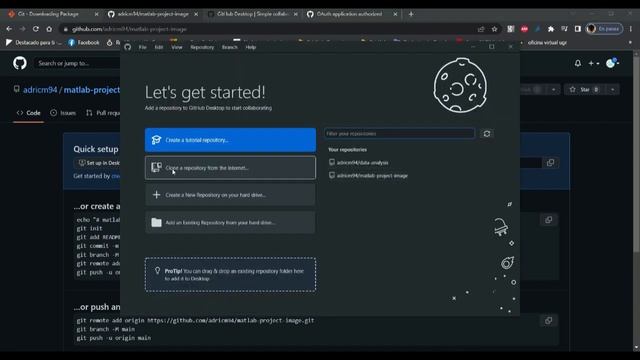Switch to GitHub Desktop browser tab
This screenshot has height=360, width=640.
[251, 14]
